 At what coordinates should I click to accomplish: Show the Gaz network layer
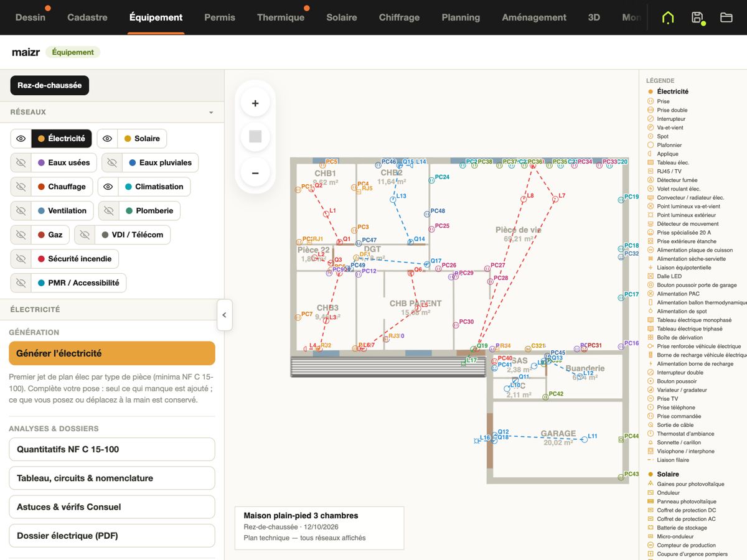(21, 235)
